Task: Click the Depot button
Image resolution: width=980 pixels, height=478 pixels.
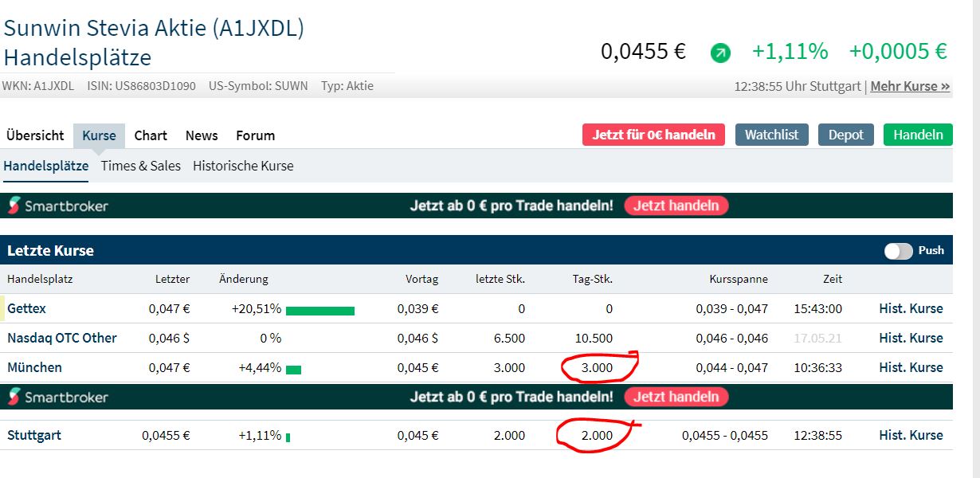Action: 846,135
